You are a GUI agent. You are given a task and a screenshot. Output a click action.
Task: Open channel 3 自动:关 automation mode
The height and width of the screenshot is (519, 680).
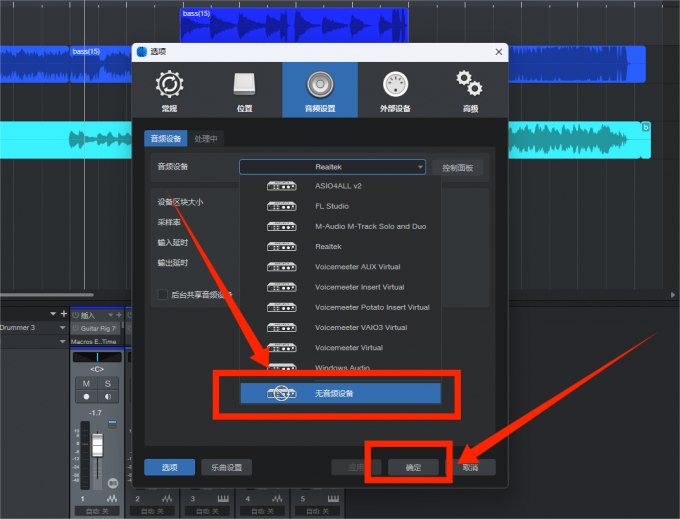coord(207,511)
